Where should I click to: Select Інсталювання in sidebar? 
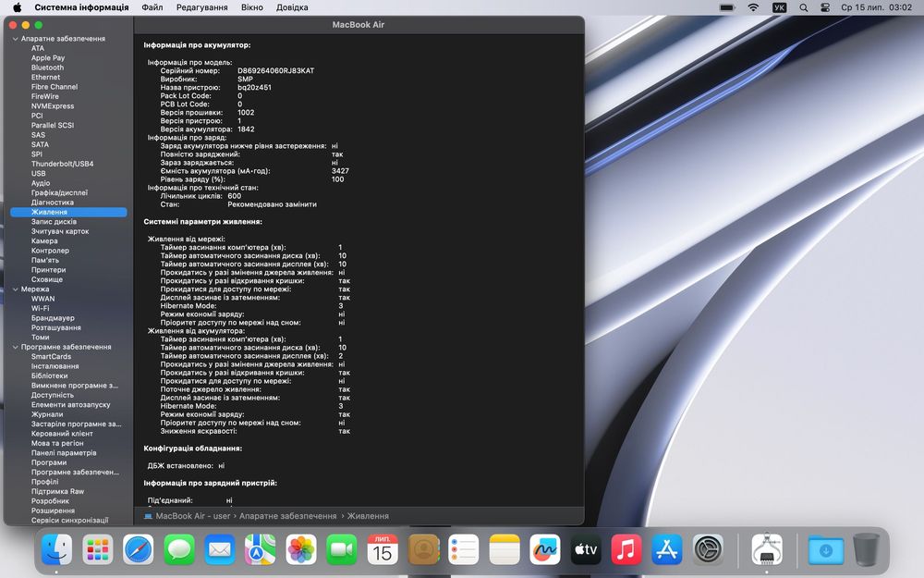[x=55, y=366]
